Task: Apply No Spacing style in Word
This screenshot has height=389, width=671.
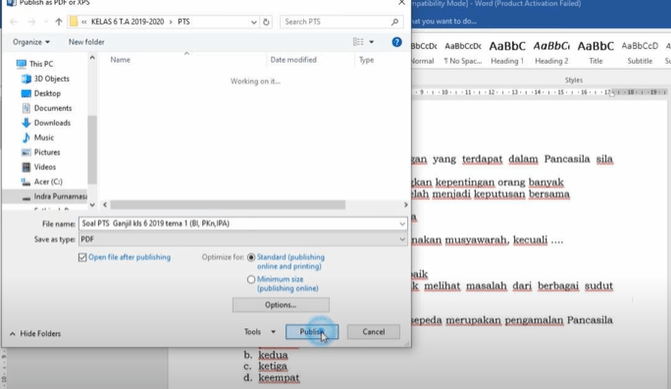Action: [463, 53]
